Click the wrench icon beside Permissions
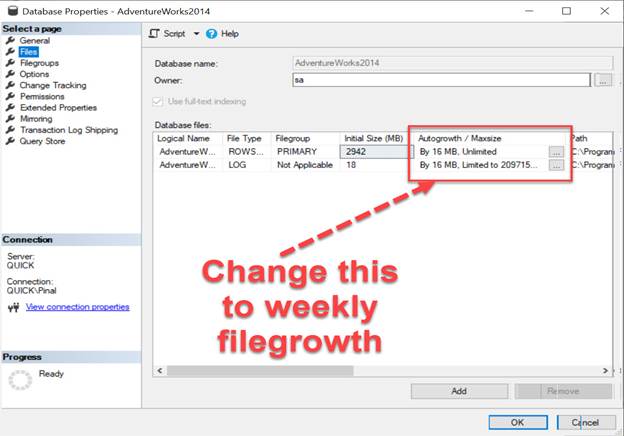The image size is (624, 436). pos(10,96)
